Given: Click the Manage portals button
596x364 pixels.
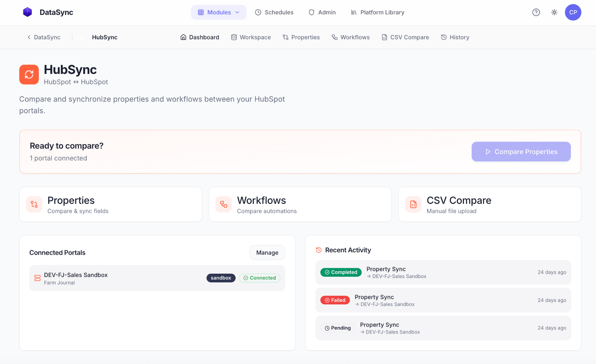Looking at the screenshot, I should pyautogui.click(x=267, y=253).
